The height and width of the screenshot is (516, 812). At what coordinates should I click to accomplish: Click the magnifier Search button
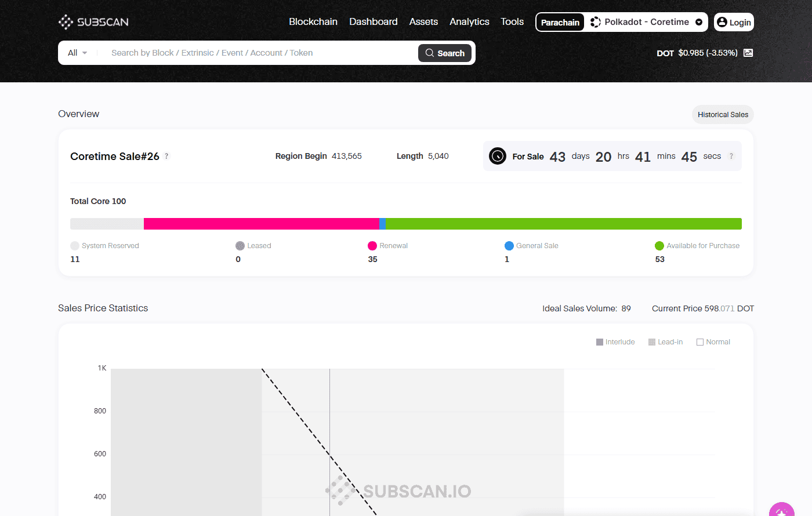pos(445,53)
